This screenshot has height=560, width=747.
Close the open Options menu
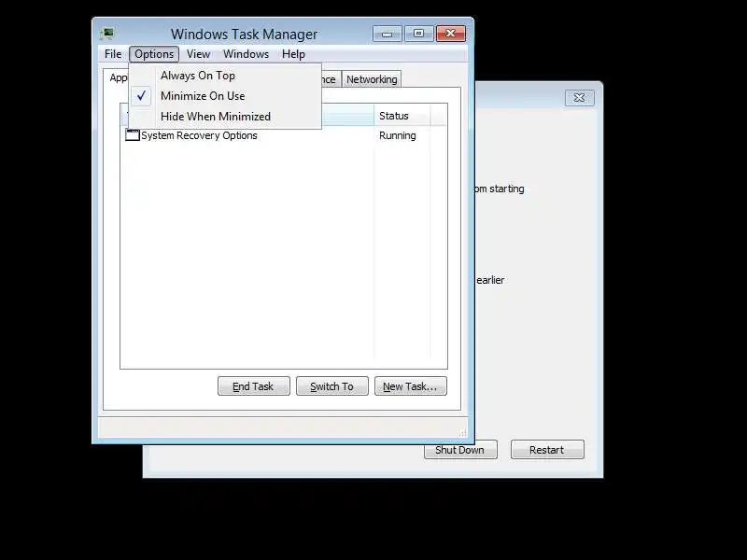[154, 54]
